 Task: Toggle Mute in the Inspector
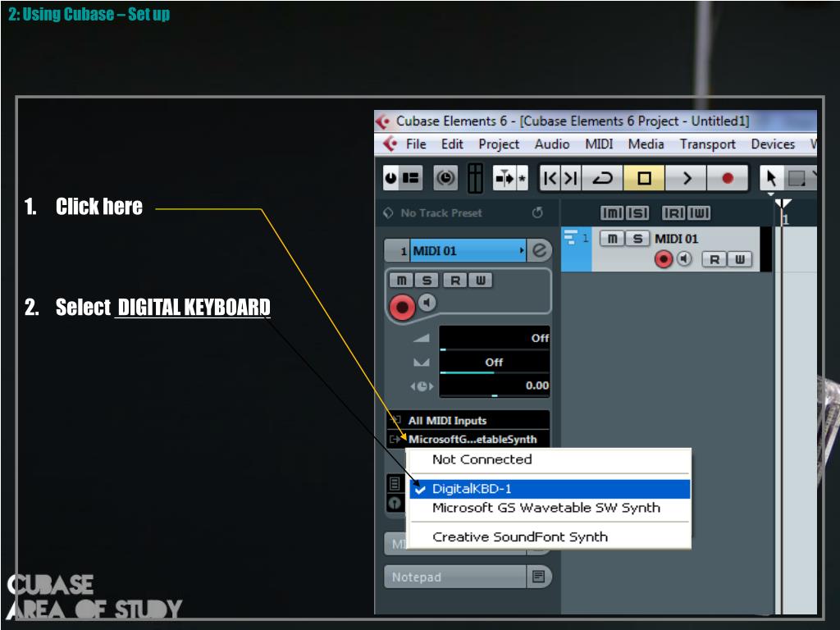pos(401,281)
